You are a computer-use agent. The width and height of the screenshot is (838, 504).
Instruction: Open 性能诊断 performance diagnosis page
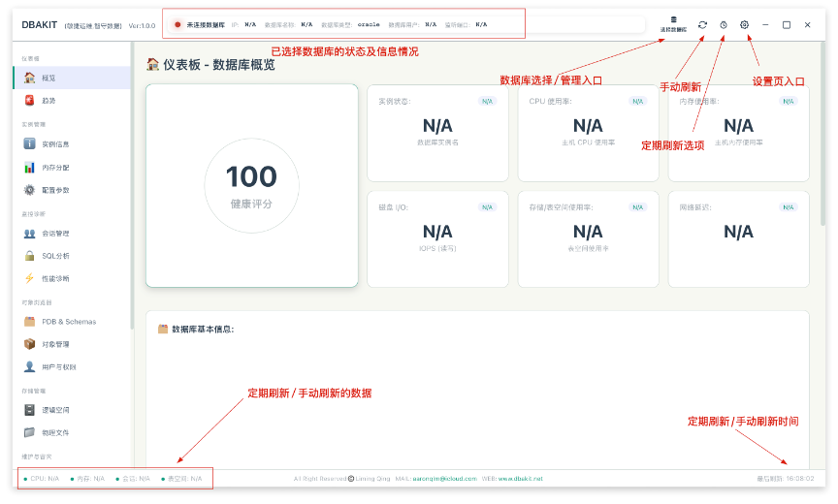[x=72, y=278]
